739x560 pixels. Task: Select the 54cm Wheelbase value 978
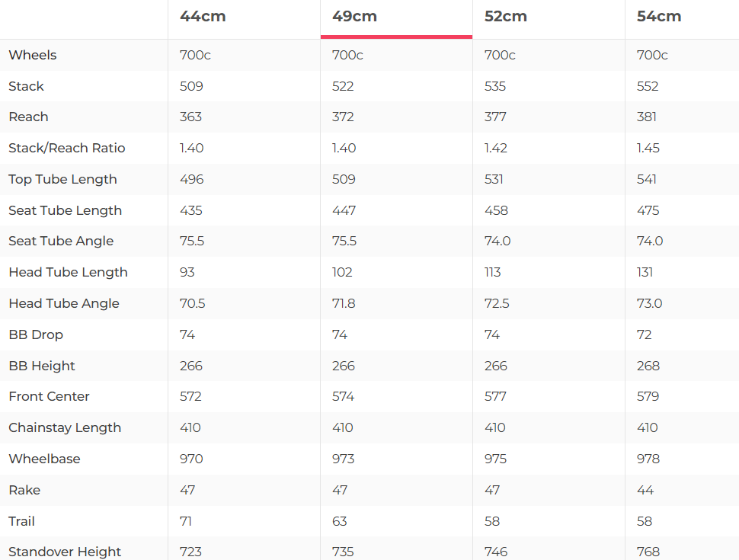pos(648,459)
